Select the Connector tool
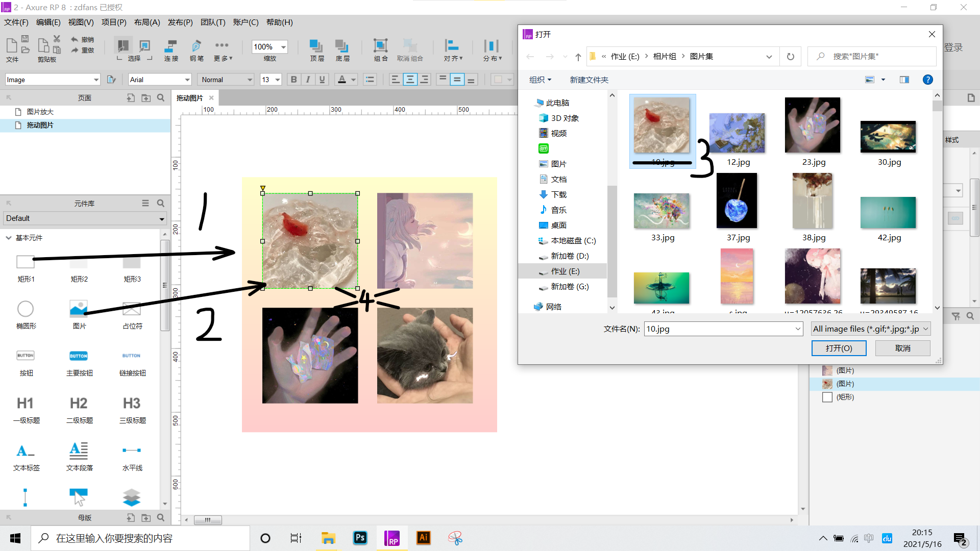This screenshot has width=980, height=551. coord(170,46)
